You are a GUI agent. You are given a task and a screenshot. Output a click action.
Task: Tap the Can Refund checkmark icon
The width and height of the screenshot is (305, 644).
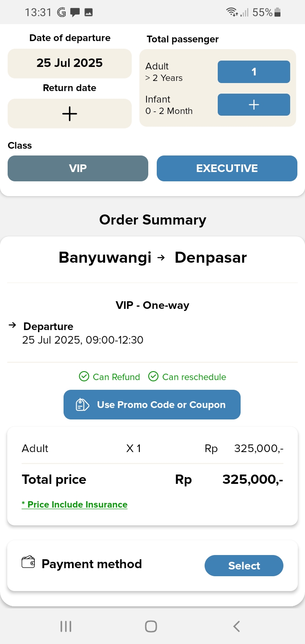84,376
